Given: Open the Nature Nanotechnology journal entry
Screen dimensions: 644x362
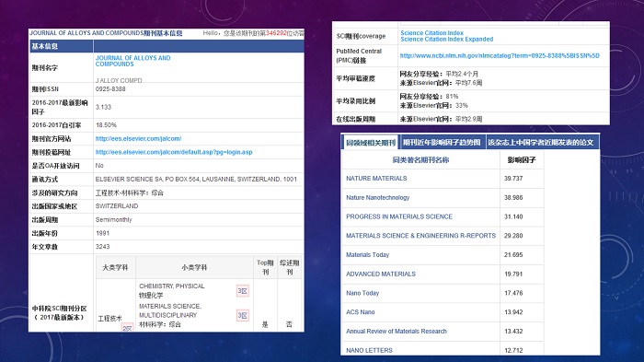Looking at the screenshot, I should click(x=377, y=197).
